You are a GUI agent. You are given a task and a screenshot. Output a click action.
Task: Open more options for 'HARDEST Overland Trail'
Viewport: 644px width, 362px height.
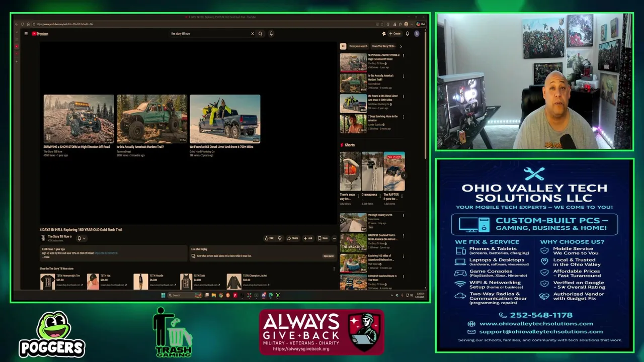click(x=403, y=236)
